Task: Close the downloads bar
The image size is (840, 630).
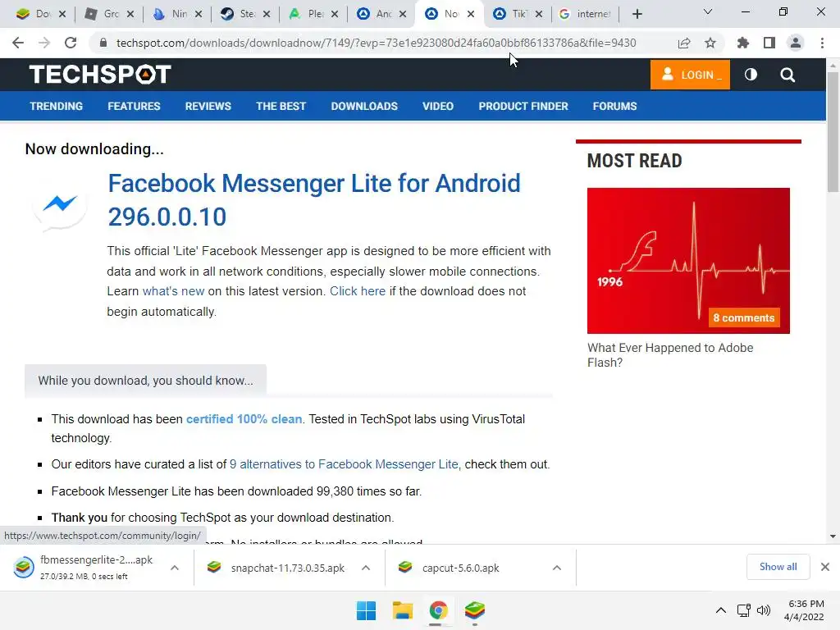Action: pos(825,567)
